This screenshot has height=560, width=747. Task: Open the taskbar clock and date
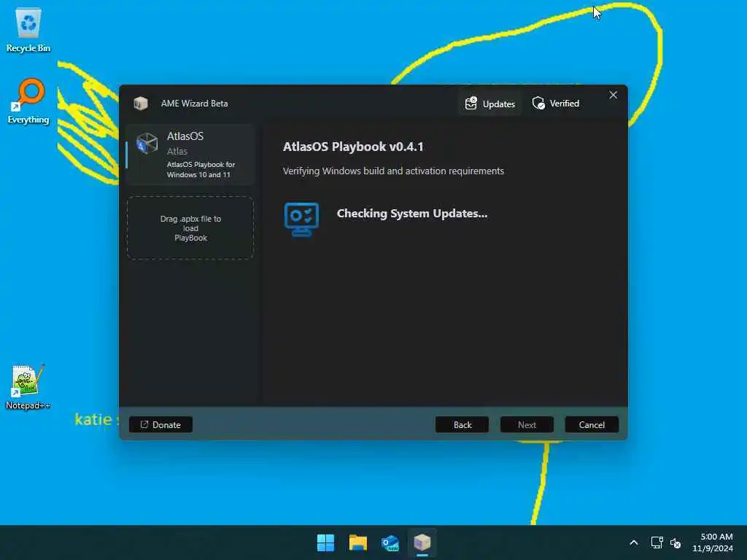713,542
